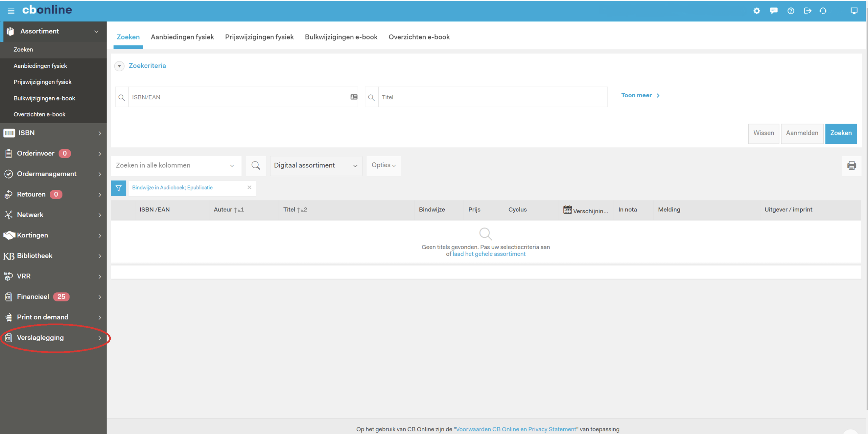The image size is (868, 434).
Task: Expand the Verslaglegging sidebar menu
Action: [100, 338]
